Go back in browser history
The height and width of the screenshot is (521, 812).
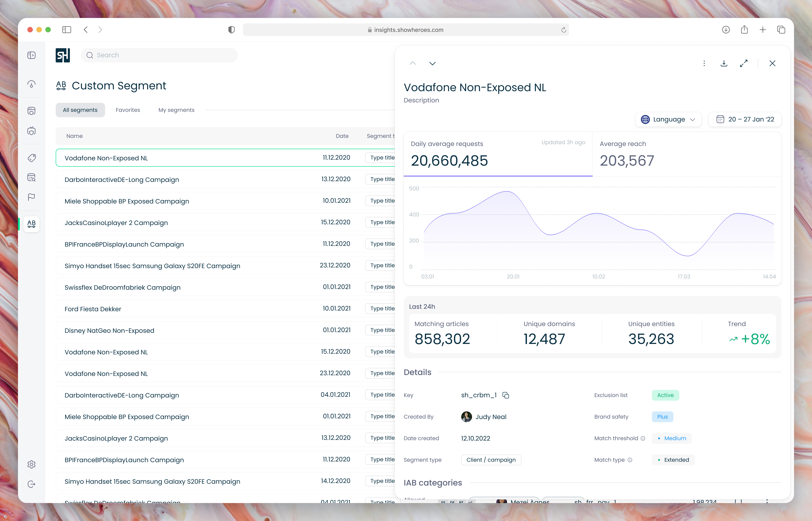click(86, 30)
